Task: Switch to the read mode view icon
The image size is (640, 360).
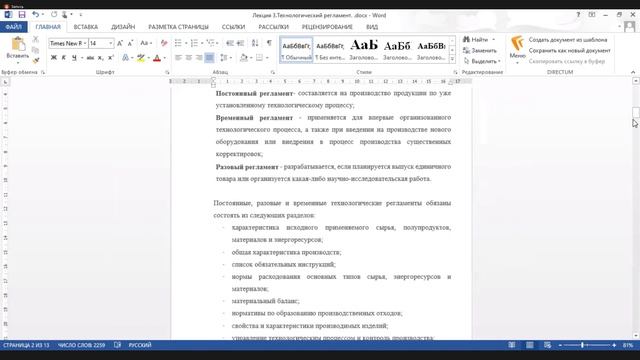Action: point(511,345)
